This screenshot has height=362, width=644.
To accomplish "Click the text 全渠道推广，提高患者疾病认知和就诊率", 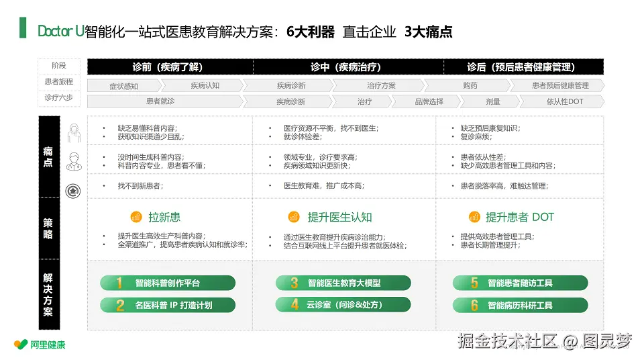I will pyautogui.click(x=182, y=244).
